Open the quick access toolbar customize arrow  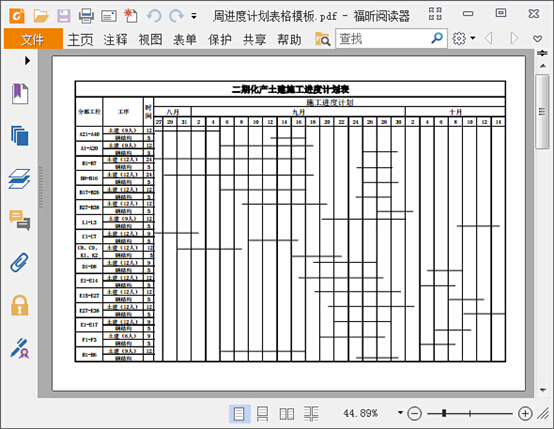[194, 16]
